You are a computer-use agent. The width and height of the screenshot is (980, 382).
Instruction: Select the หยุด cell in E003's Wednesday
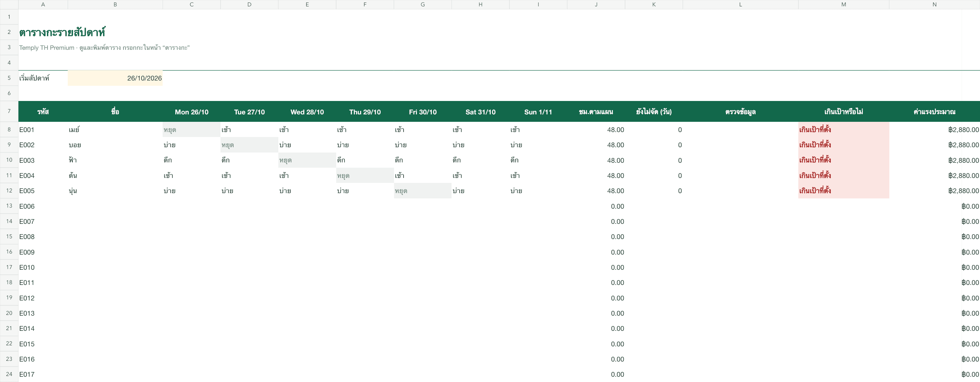tap(307, 160)
